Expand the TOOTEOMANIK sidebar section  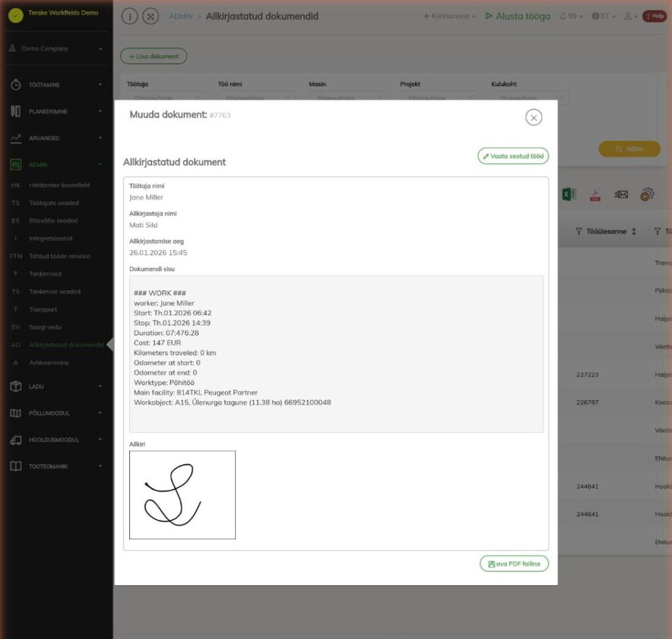[56, 466]
